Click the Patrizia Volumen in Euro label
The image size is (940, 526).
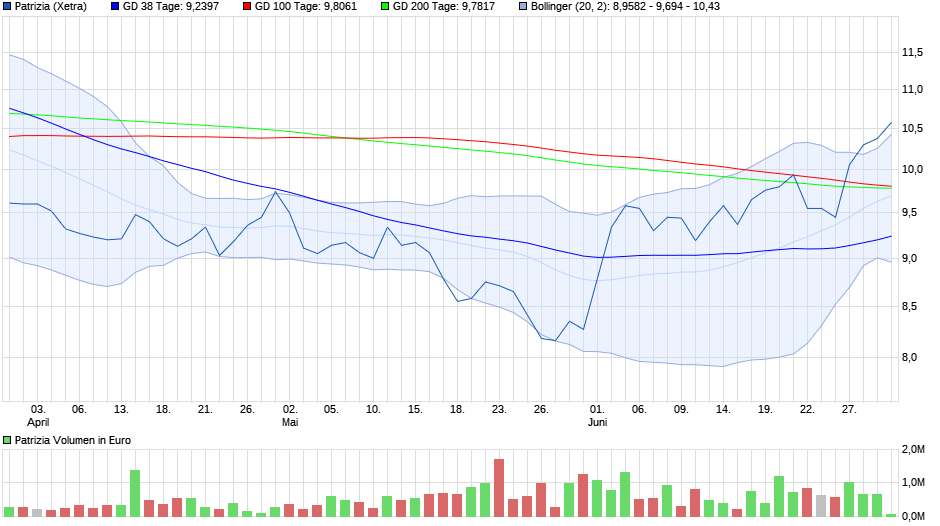click(72, 440)
